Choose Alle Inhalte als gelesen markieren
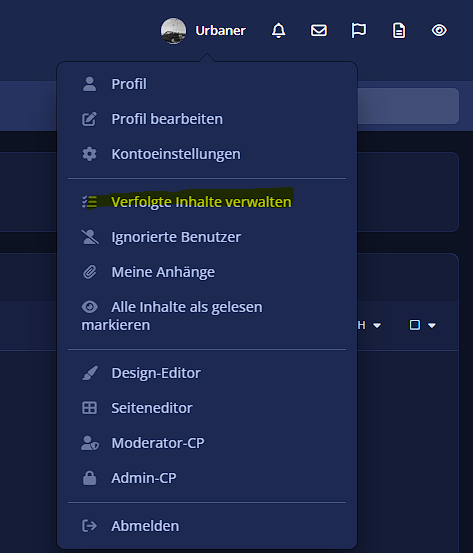This screenshot has width=473, height=553. point(207,316)
